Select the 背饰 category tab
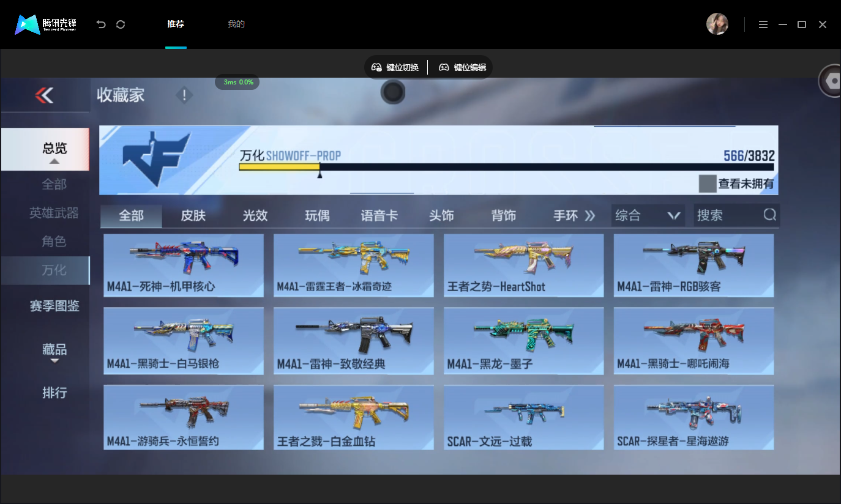Image resolution: width=841 pixels, height=504 pixels. [x=504, y=216]
